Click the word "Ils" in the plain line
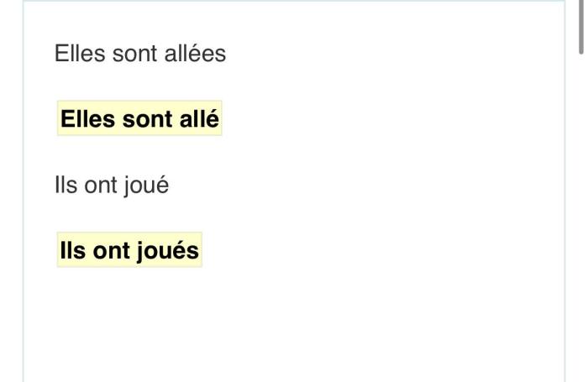588x382 pixels. [65, 185]
